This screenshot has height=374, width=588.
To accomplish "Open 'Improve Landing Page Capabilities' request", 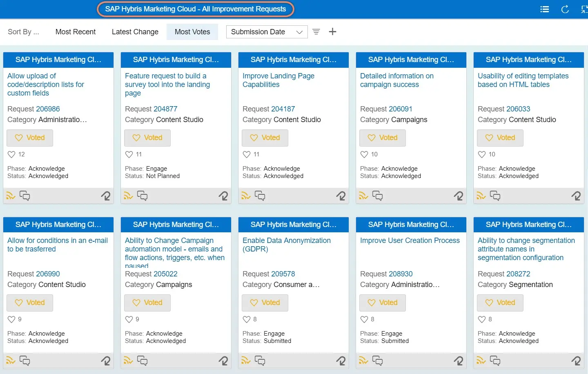I will click(278, 80).
